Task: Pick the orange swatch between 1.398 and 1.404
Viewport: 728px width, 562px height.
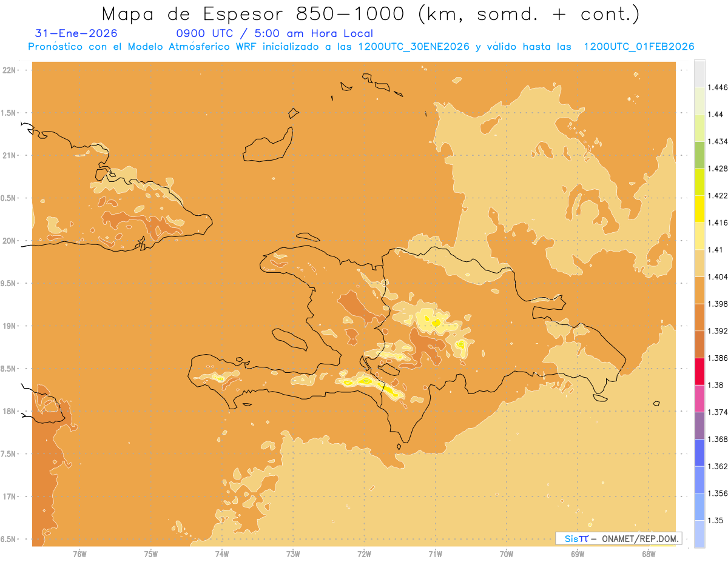Action: 699,290
